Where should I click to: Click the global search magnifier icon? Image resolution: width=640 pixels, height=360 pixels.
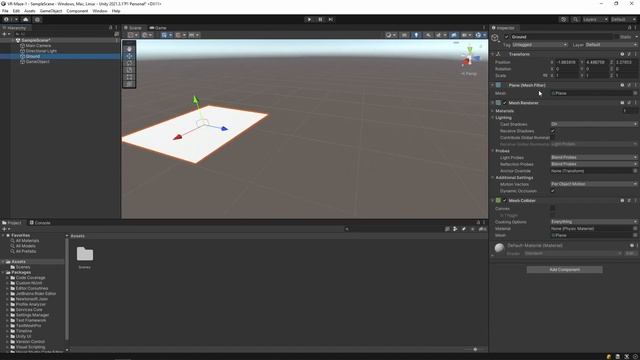575,19
